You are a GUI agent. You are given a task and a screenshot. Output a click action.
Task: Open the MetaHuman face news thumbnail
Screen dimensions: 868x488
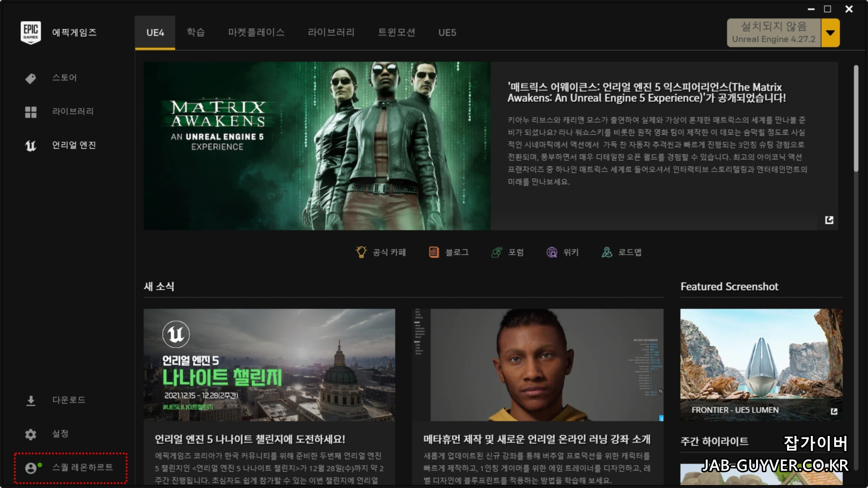(538, 365)
